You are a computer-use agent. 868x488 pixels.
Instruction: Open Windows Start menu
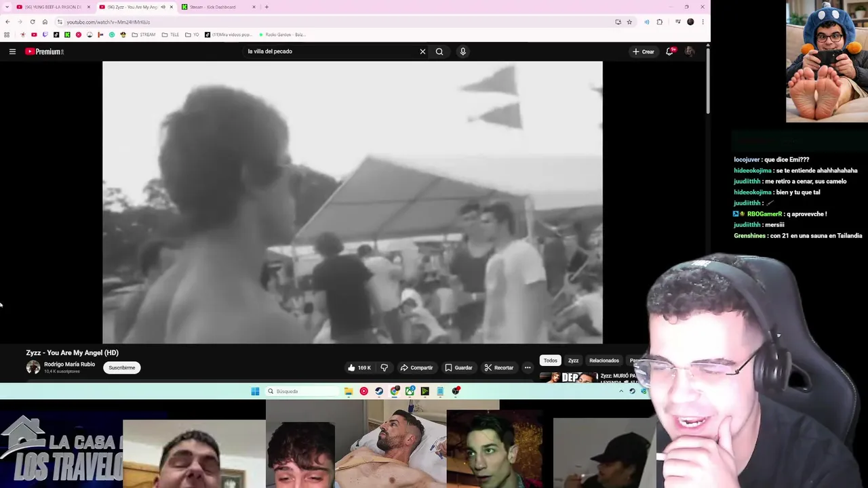[x=255, y=391]
